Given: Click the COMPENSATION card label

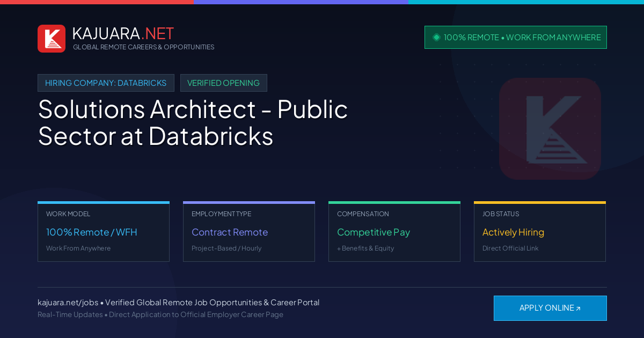Looking at the screenshot, I should [x=363, y=214].
